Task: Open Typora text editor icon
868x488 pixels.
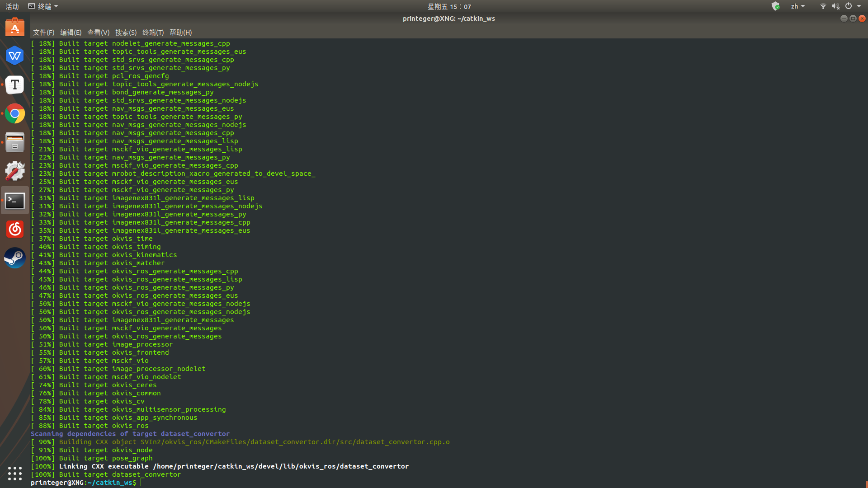Action: tap(15, 85)
